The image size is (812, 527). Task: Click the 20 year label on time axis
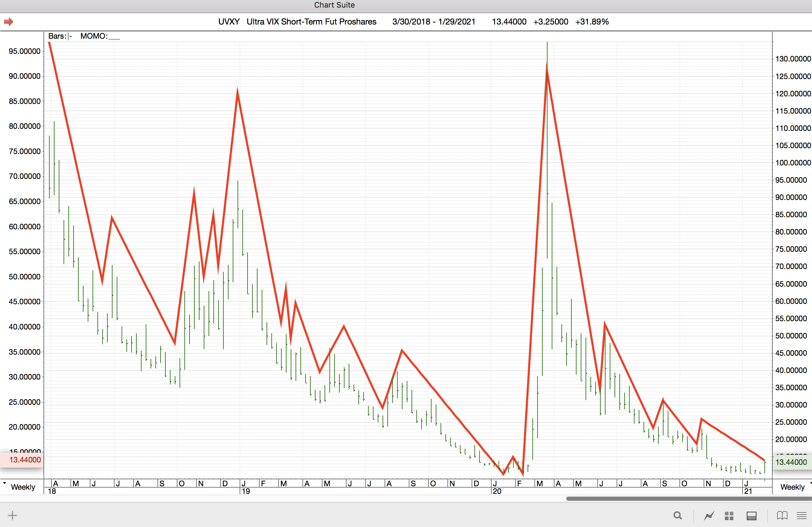pyautogui.click(x=497, y=491)
